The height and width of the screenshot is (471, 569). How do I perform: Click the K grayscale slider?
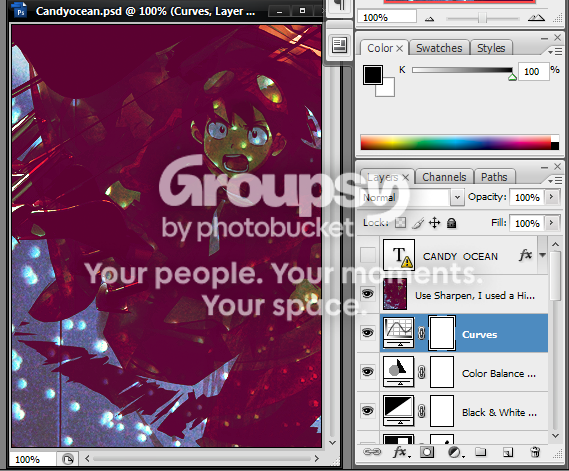click(x=462, y=70)
